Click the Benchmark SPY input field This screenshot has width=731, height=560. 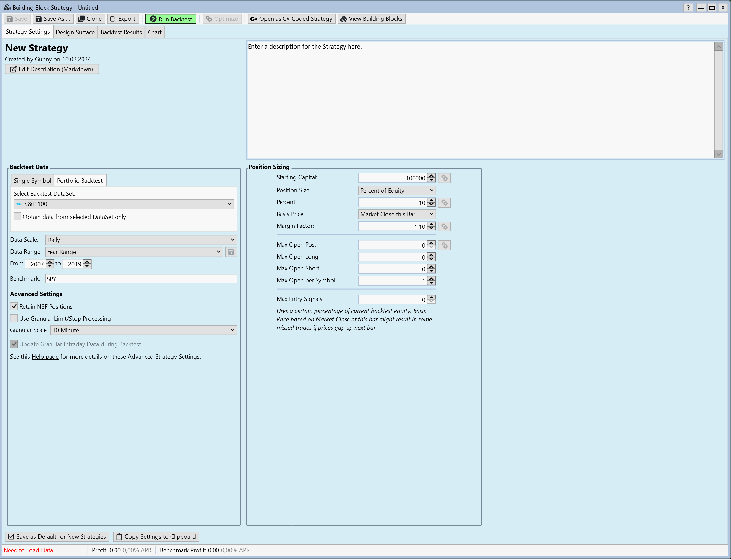point(141,279)
